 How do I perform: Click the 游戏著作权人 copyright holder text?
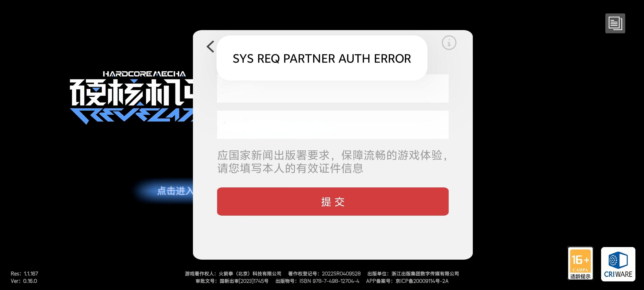(x=233, y=274)
